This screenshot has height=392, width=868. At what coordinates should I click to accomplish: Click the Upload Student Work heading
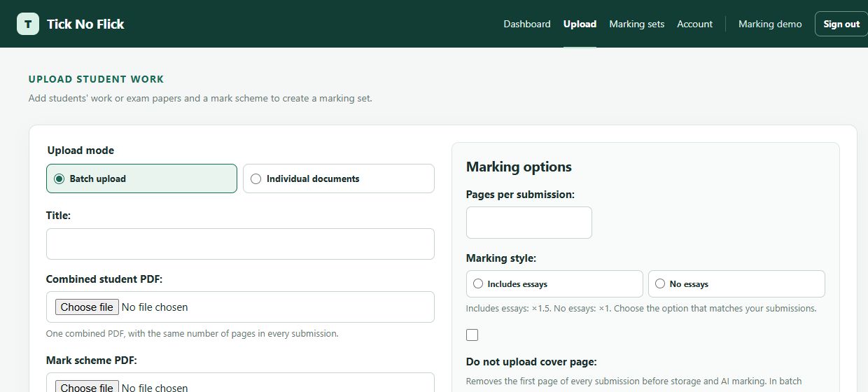[x=96, y=79]
